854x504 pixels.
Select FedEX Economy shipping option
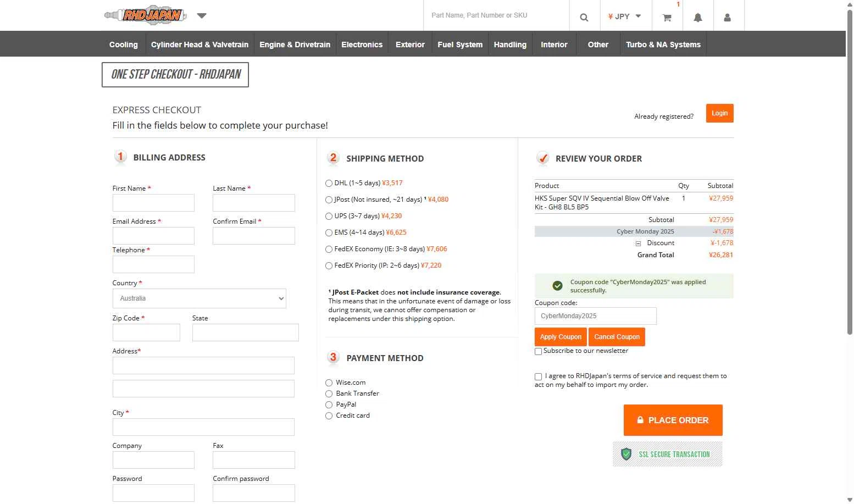[x=329, y=249]
